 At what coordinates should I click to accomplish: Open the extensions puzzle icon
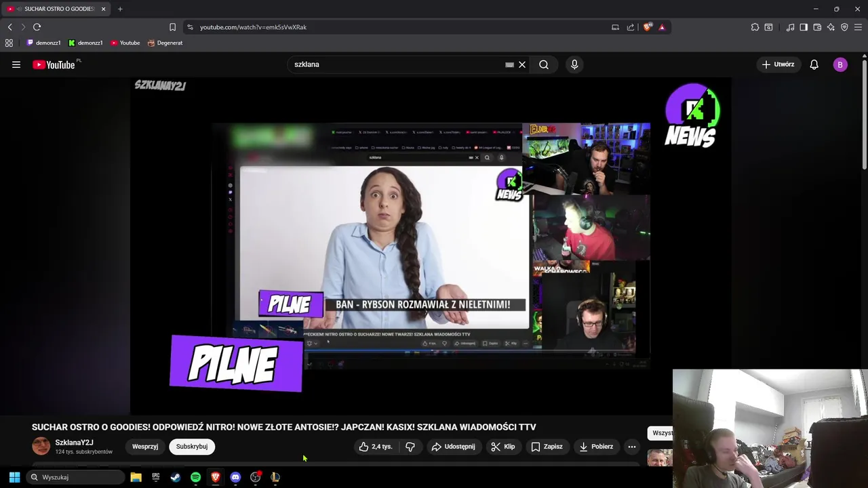(755, 27)
